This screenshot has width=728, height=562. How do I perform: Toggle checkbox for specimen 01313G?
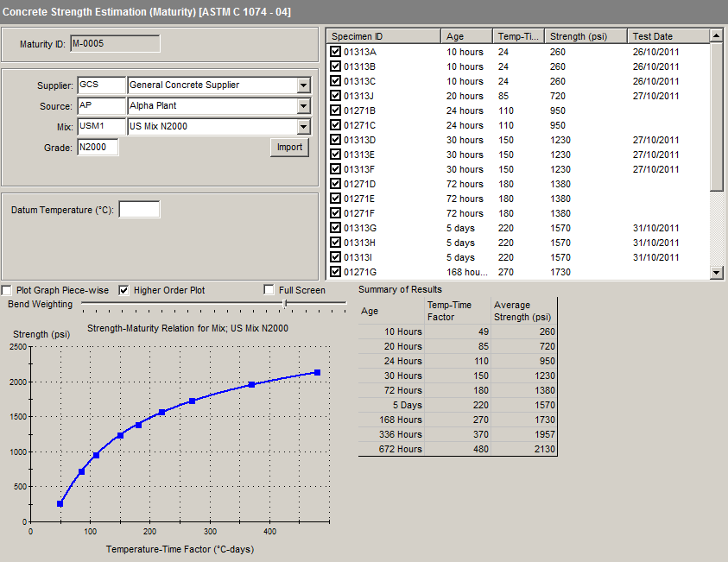pyautogui.click(x=336, y=228)
